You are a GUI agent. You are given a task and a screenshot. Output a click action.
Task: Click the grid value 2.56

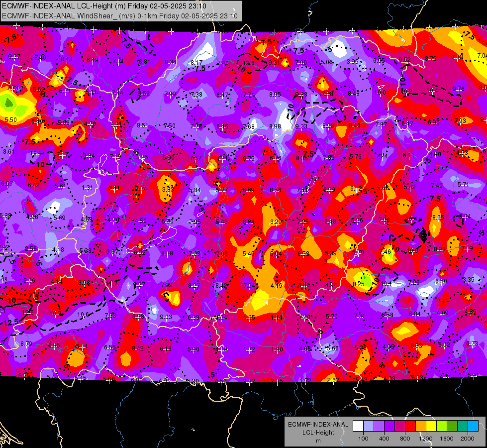pyautogui.click(x=31, y=249)
